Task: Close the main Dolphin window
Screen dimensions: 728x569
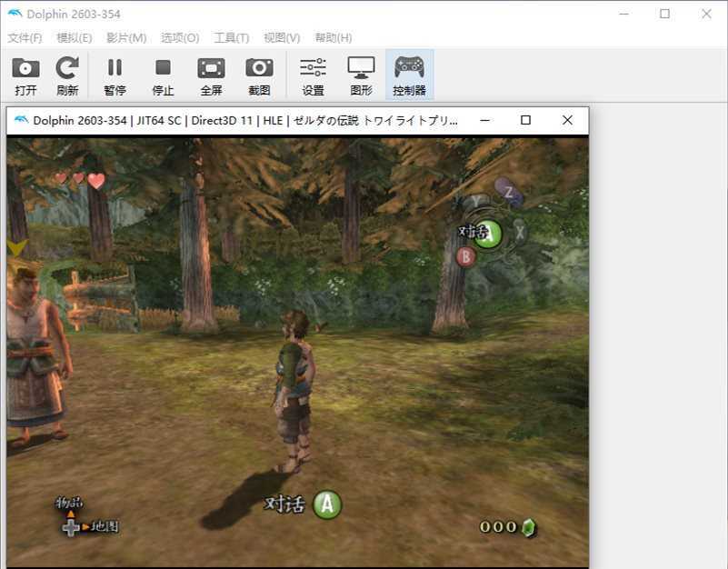Action: tap(707, 14)
